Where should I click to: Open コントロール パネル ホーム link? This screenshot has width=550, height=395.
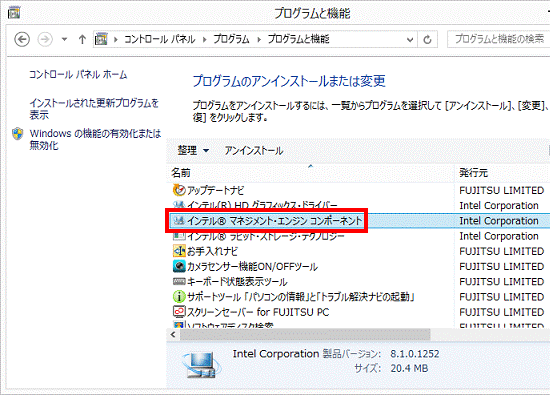pos(78,74)
